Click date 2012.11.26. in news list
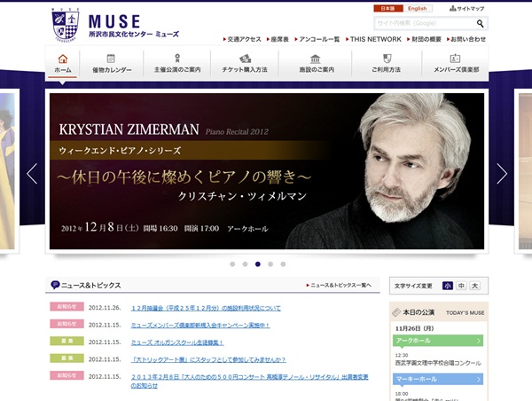 105,308
